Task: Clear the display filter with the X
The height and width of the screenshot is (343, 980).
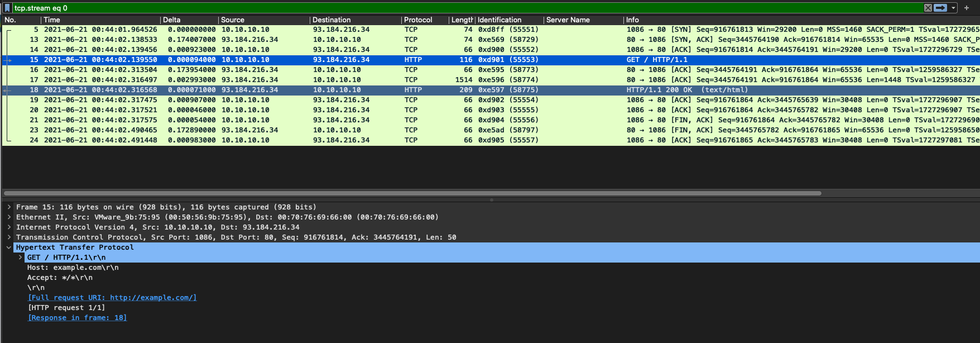Action: pyautogui.click(x=928, y=8)
